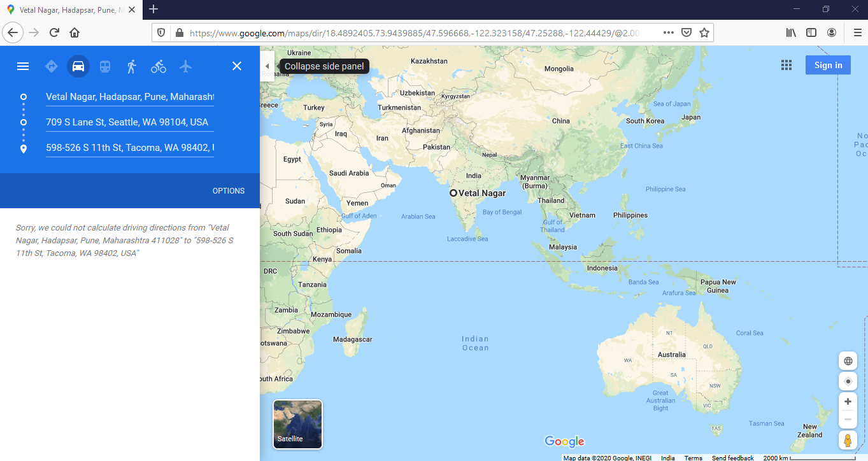Image resolution: width=868 pixels, height=461 pixels.
Task: Click the Street View pegman
Action: (x=848, y=440)
